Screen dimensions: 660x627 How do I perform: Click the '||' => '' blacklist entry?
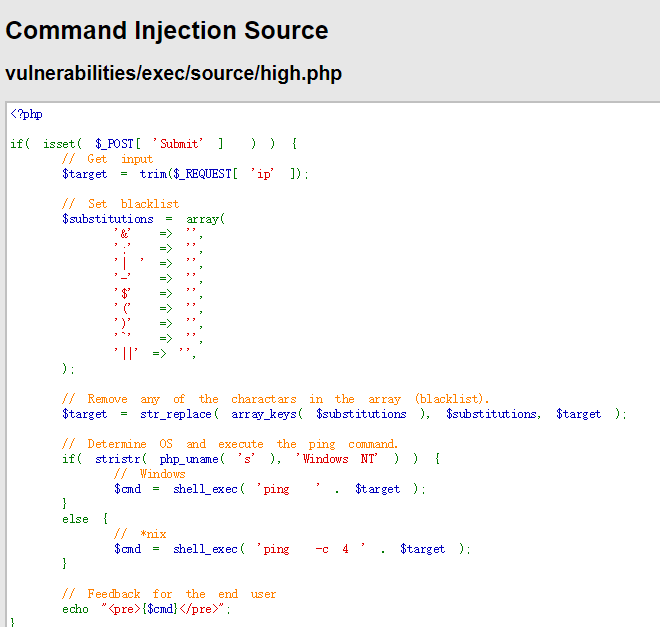pos(155,353)
